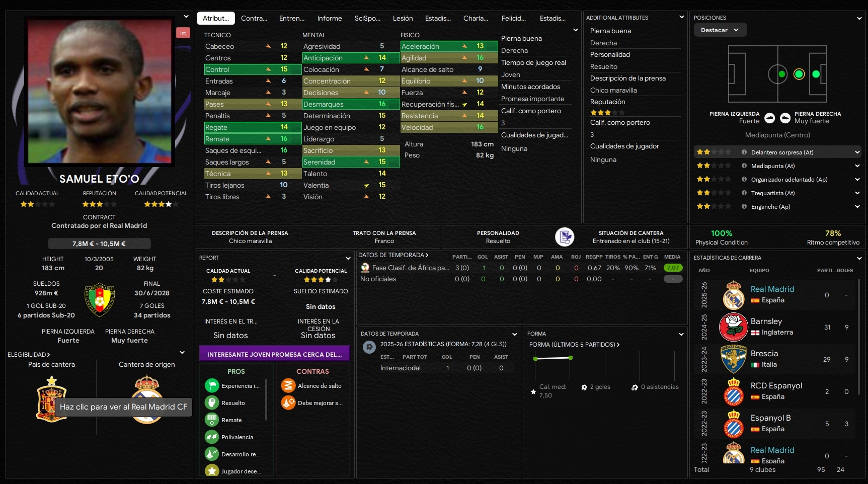Open the Posiciones panel dropdown
The height and width of the screenshot is (484, 868).
(859, 18)
